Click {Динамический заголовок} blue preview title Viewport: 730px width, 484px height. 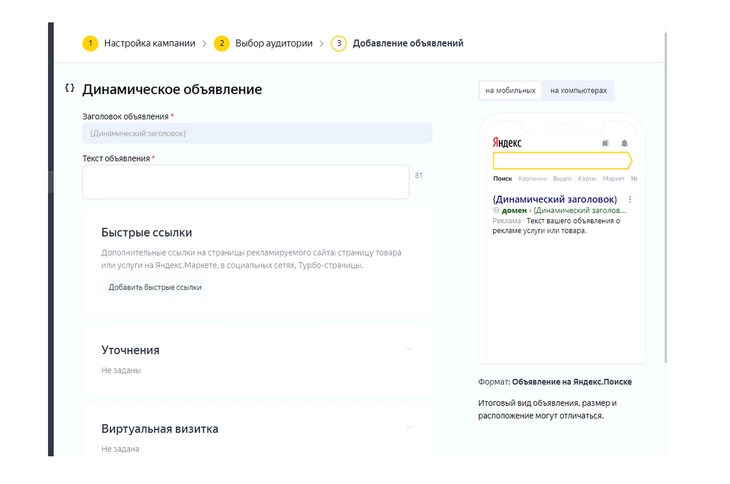(x=554, y=199)
